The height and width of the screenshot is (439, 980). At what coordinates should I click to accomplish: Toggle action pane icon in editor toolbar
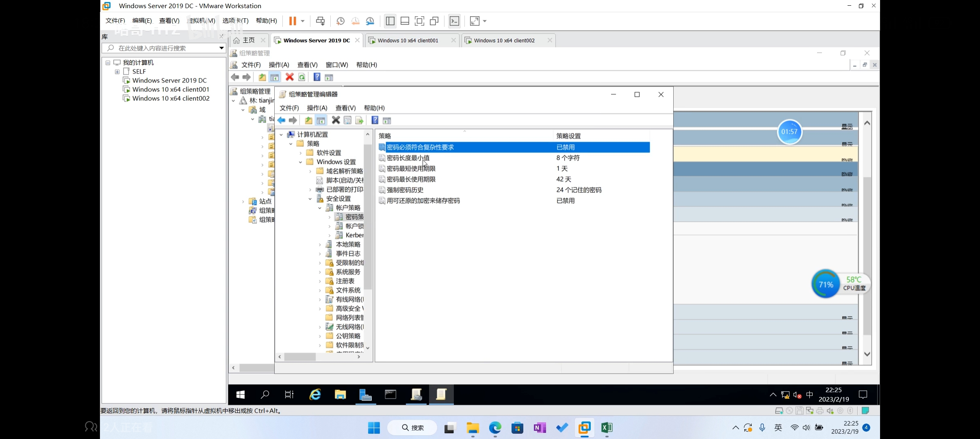387,121
